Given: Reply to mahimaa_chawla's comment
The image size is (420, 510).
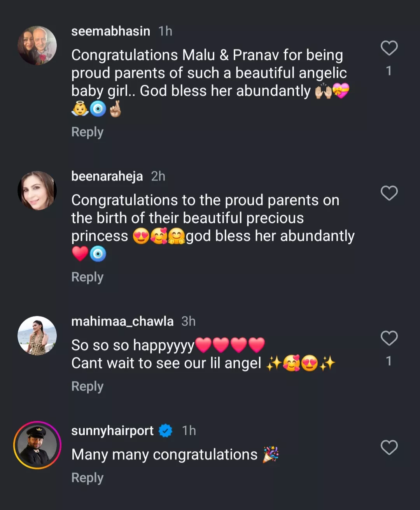Looking at the screenshot, I should tap(87, 387).
